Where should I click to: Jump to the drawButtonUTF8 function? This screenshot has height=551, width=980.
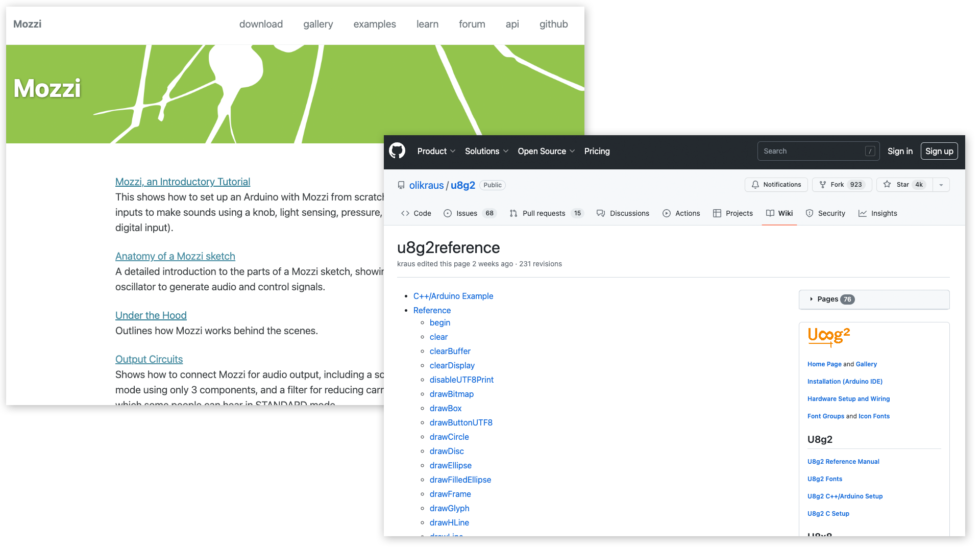coord(461,422)
